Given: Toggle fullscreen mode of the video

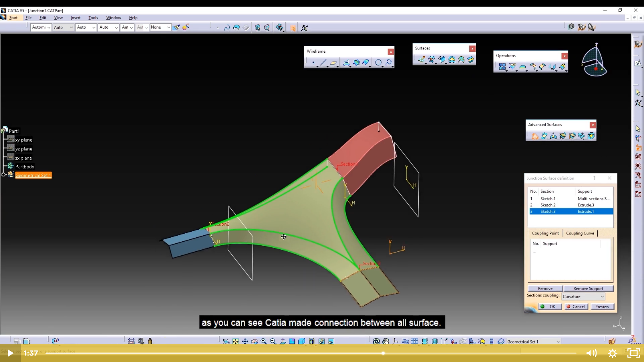Looking at the screenshot, I should [633, 353].
